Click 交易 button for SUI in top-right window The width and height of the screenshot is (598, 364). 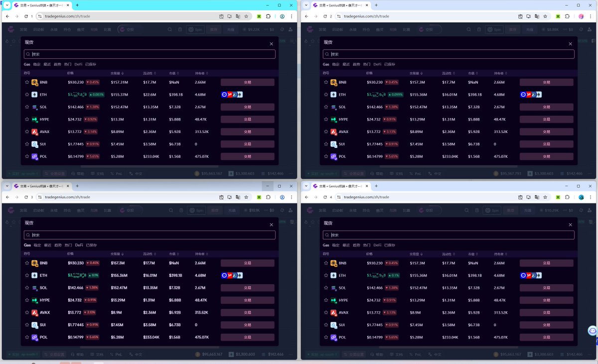point(546,144)
